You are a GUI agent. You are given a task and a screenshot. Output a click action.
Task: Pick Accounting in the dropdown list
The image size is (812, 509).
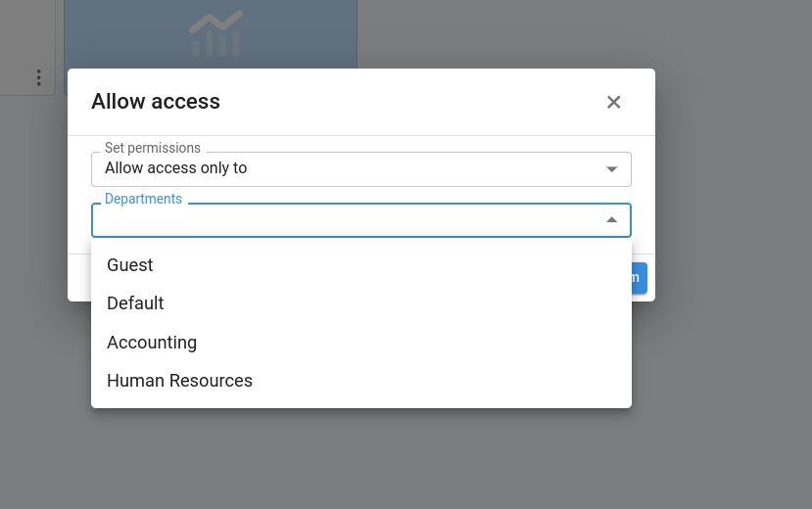[x=152, y=343]
